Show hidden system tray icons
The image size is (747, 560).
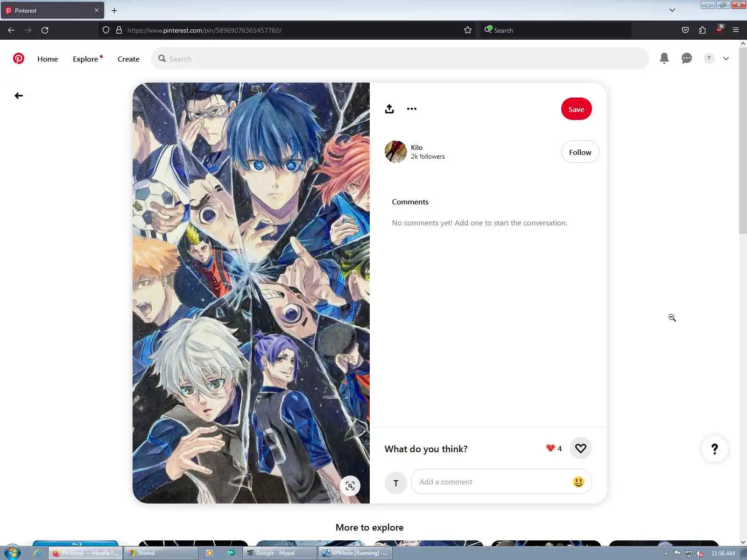click(x=666, y=553)
